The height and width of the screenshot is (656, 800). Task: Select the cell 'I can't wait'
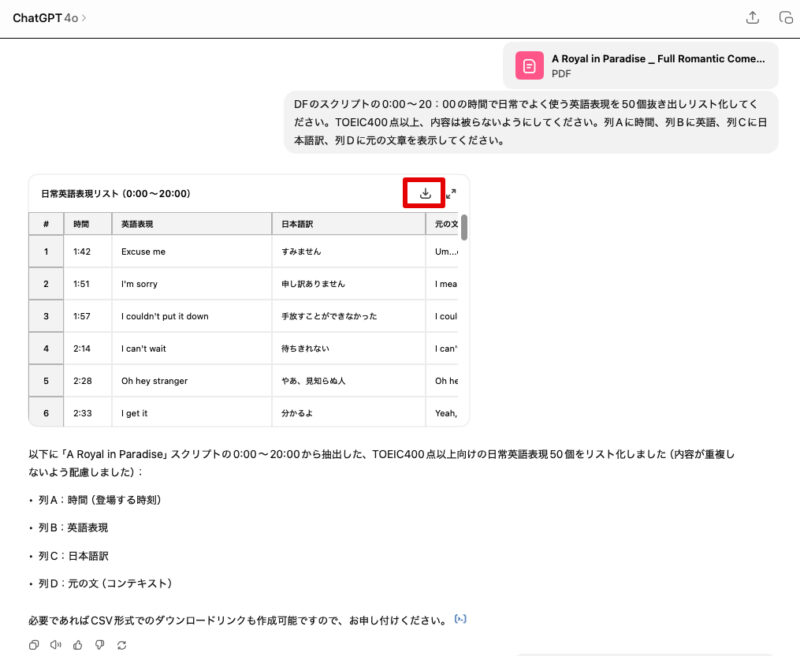tap(192, 348)
